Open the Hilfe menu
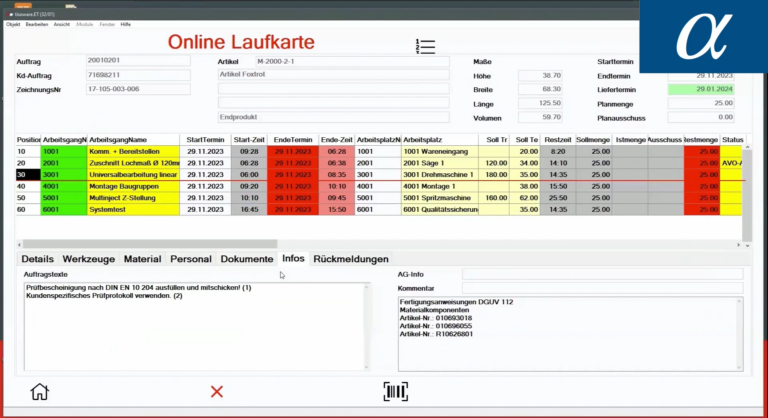 [126, 24]
